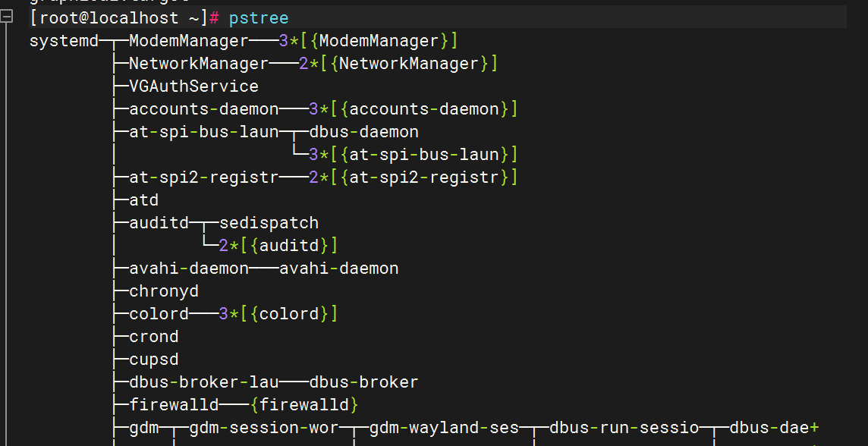Screen dimensions: 868x446
Task: Select the systemd root process
Action: click(x=64, y=41)
